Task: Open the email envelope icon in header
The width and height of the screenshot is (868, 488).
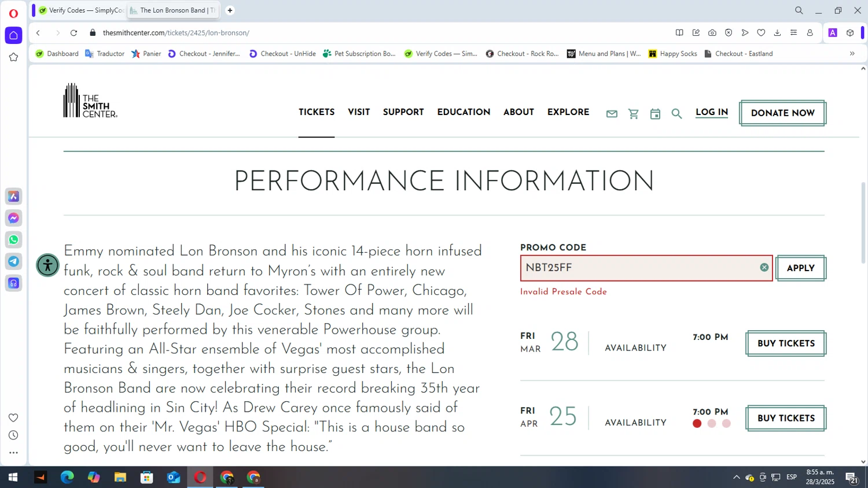Action: [x=612, y=114]
